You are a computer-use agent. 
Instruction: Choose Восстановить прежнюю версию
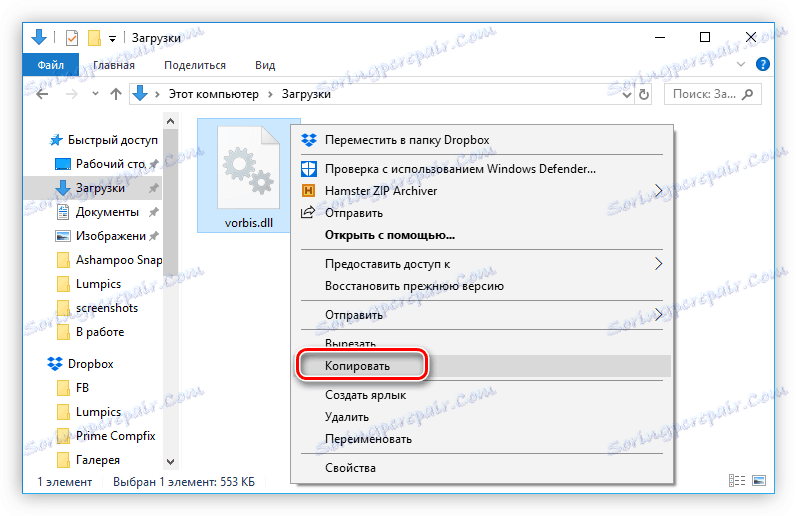tap(482, 286)
